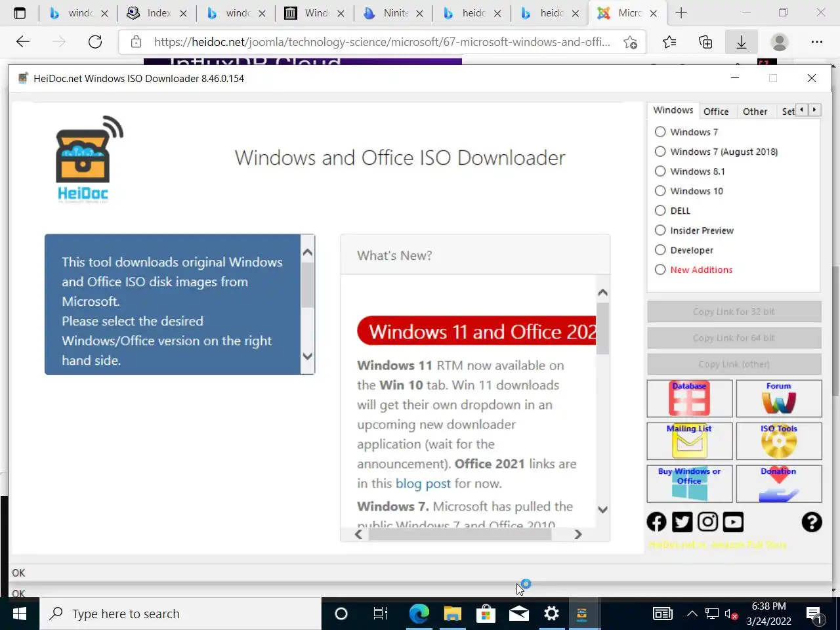Screen dimensions: 840x630
Task: Open the Database icon button
Action: [689, 398]
